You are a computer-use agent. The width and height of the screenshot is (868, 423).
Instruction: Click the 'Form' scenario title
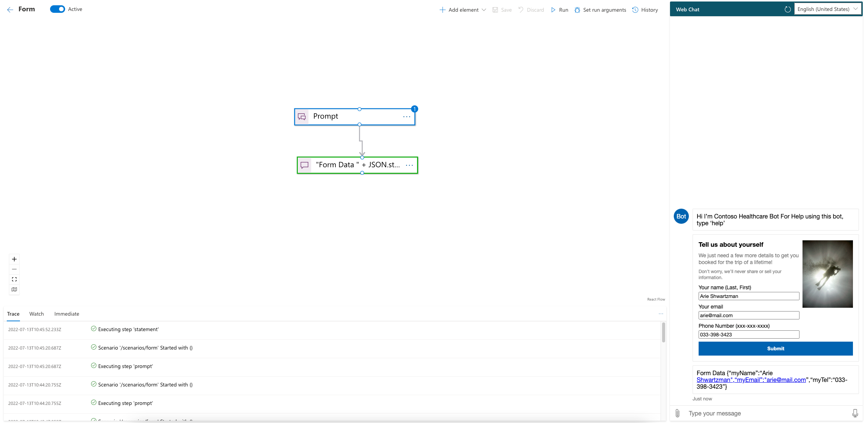(x=27, y=9)
